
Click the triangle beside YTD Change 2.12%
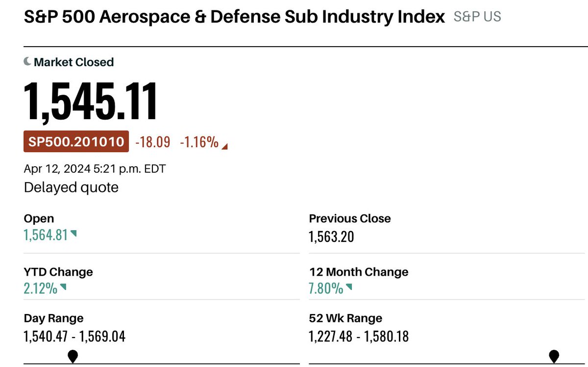63,287
